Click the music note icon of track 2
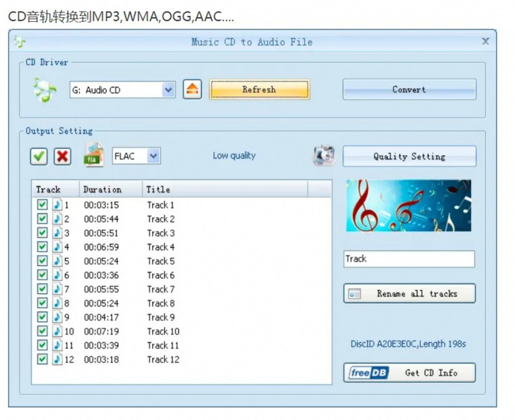Screen dimensions: 515x420 point(58,219)
